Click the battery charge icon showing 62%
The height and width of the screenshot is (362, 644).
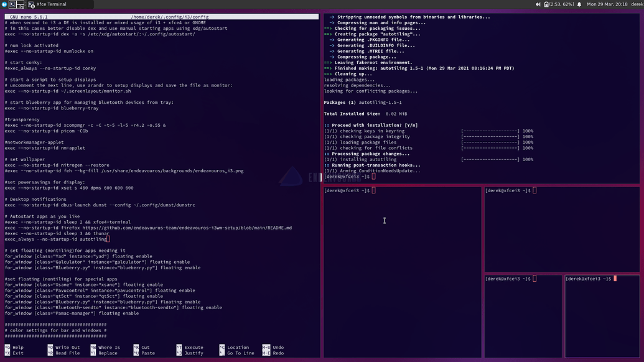point(546,4)
